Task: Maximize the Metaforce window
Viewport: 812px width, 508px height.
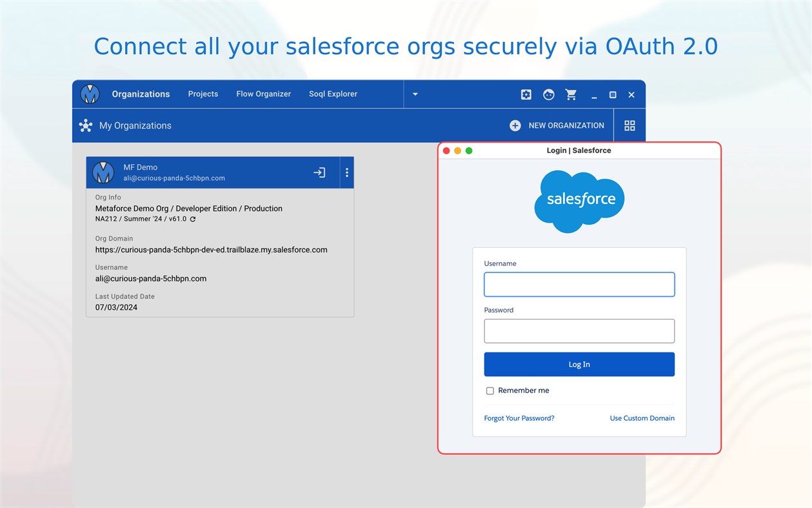Action: point(613,95)
